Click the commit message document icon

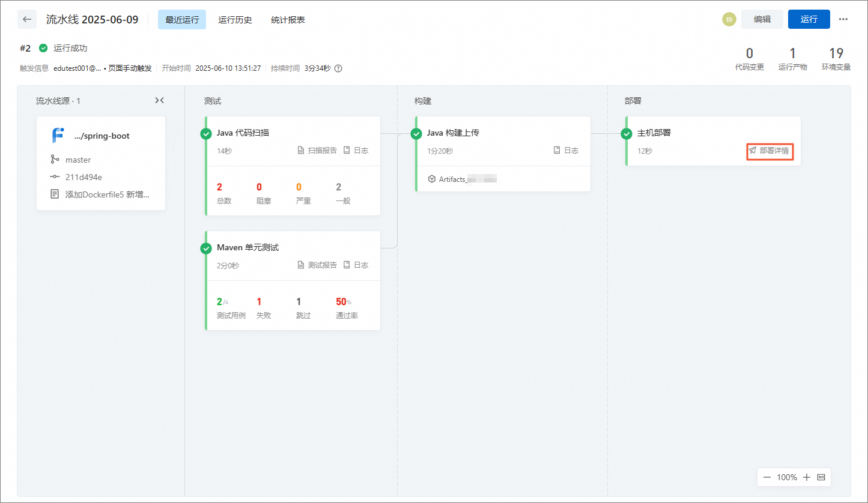coord(55,194)
